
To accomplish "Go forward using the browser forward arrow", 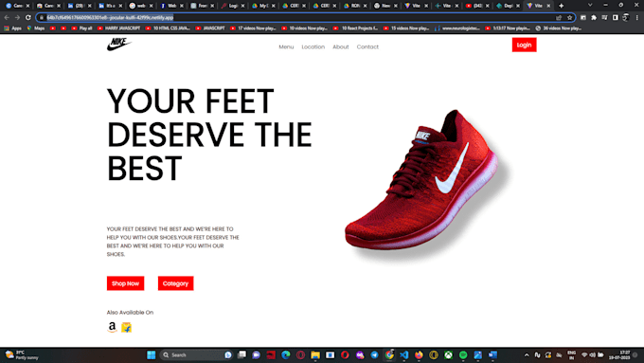I will point(17,18).
